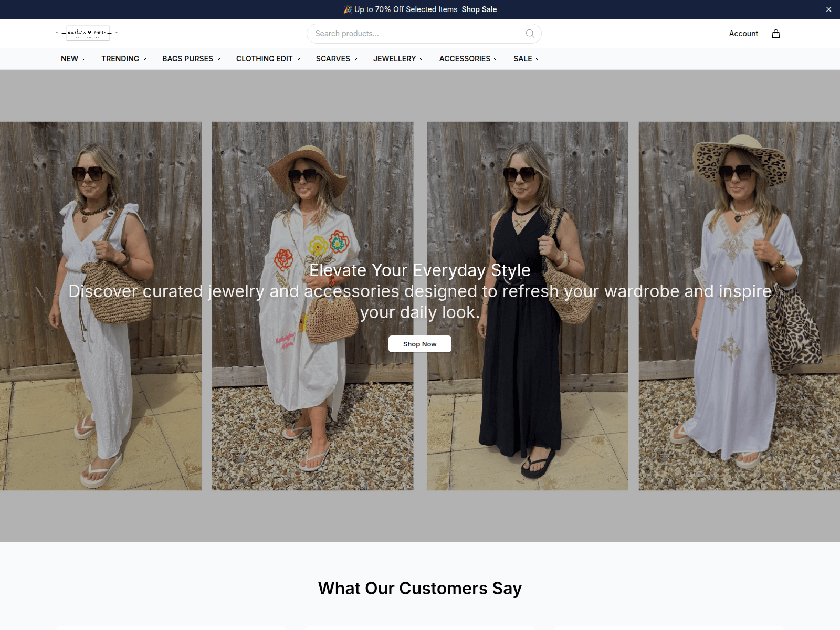Click the What Our Customers Say heading

pos(420,589)
